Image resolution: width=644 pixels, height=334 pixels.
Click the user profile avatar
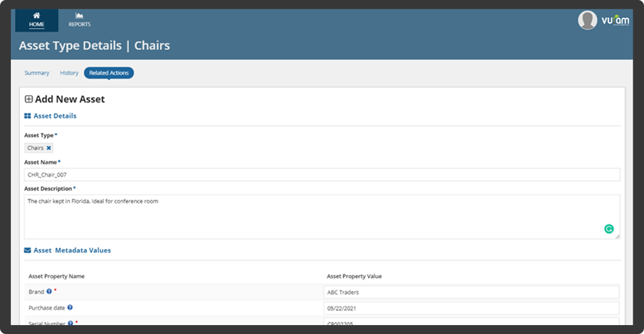tap(587, 20)
